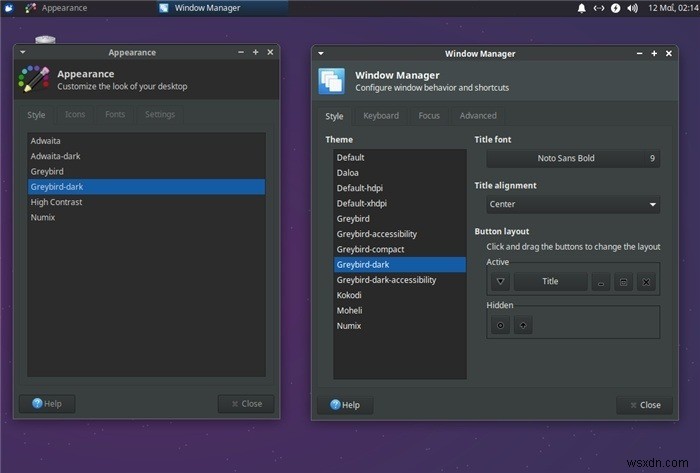Click the menu triangle button in Active layout
This screenshot has width=700, height=473.
point(500,282)
